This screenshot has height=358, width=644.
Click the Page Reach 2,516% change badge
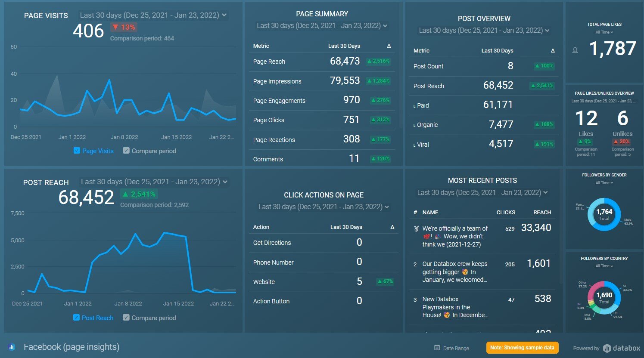379,61
